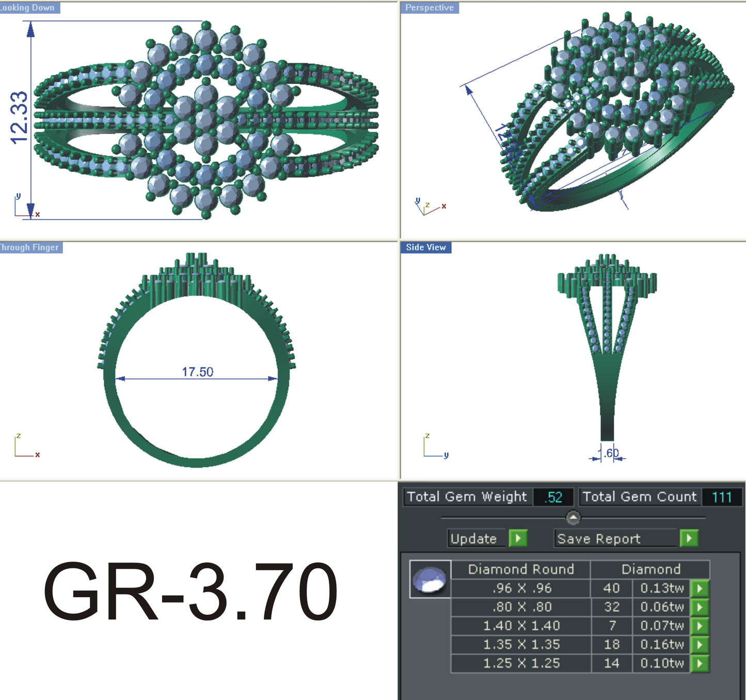746x700 pixels.
Task: Click the green arrow beside Save Report
Action: pos(688,538)
